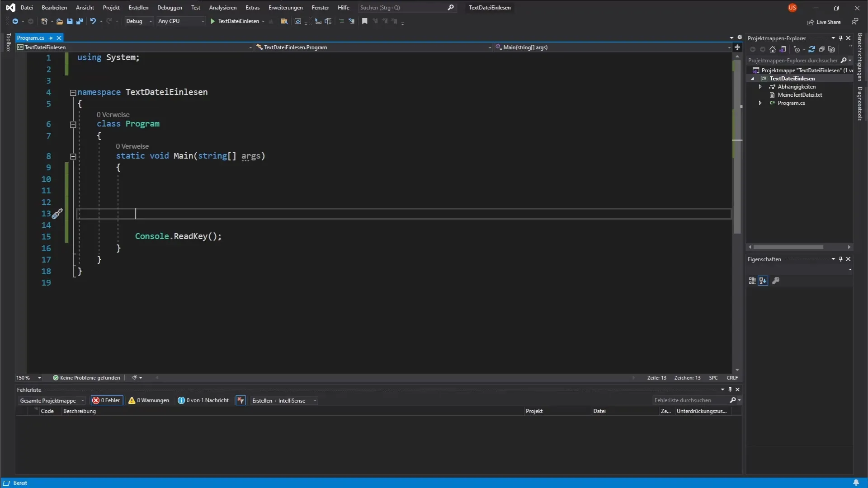Screen dimensions: 868x488
Task: Open the Diagnosetools side tab
Action: pyautogui.click(x=860, y=104)
